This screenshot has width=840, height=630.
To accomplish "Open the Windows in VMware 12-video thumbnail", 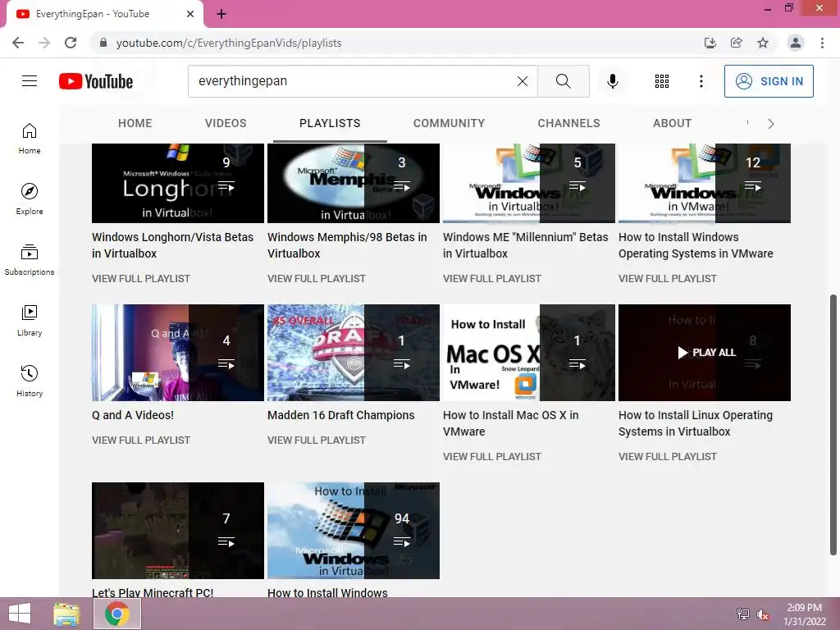I will coord(705,183).
